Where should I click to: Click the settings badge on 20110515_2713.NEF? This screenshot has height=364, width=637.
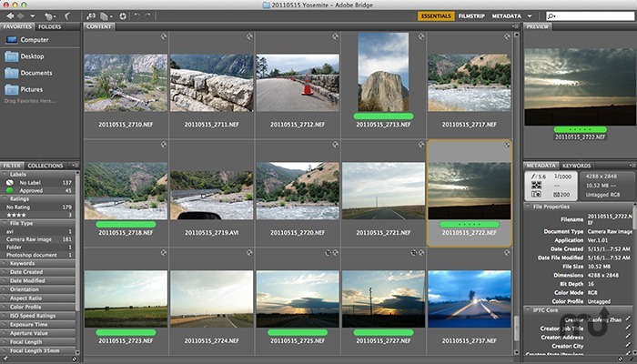(421, 36)
